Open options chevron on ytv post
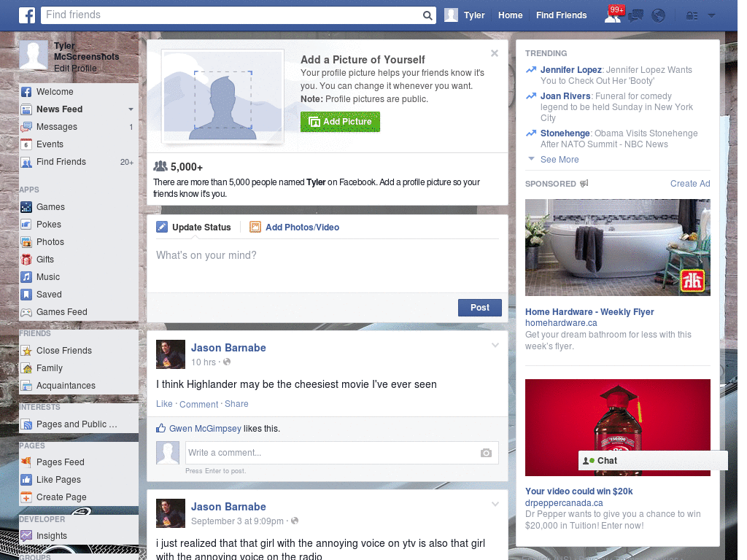747x560 pixels. click(x=495, y=504)
